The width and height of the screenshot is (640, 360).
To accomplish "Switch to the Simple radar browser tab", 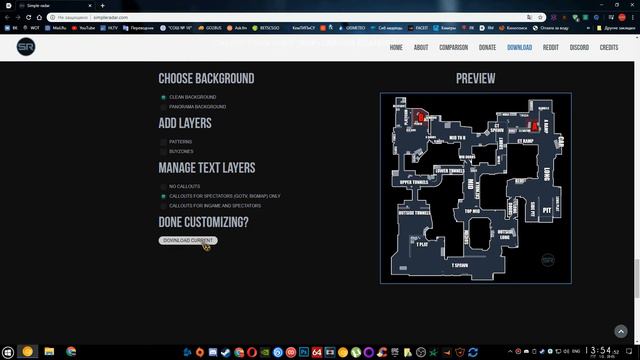I will pos(55,6).
